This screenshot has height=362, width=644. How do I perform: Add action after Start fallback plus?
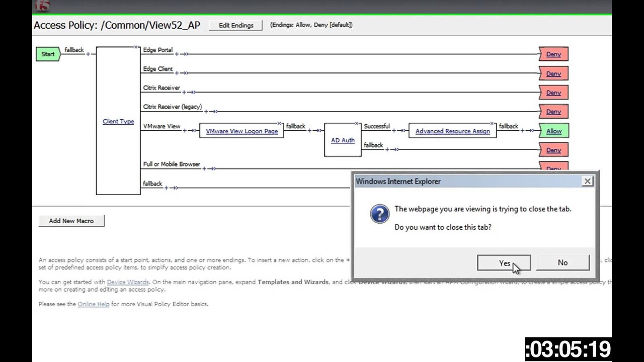click(88, 54)
